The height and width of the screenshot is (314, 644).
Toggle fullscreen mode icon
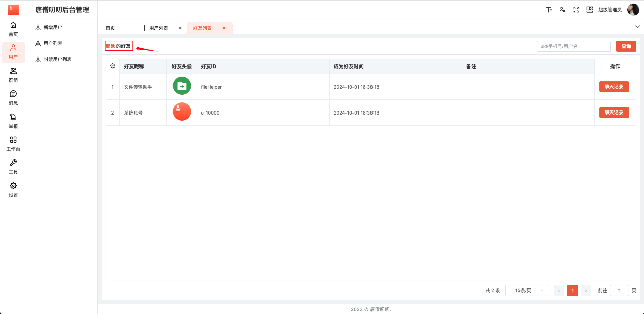click(x=576, y=10)
